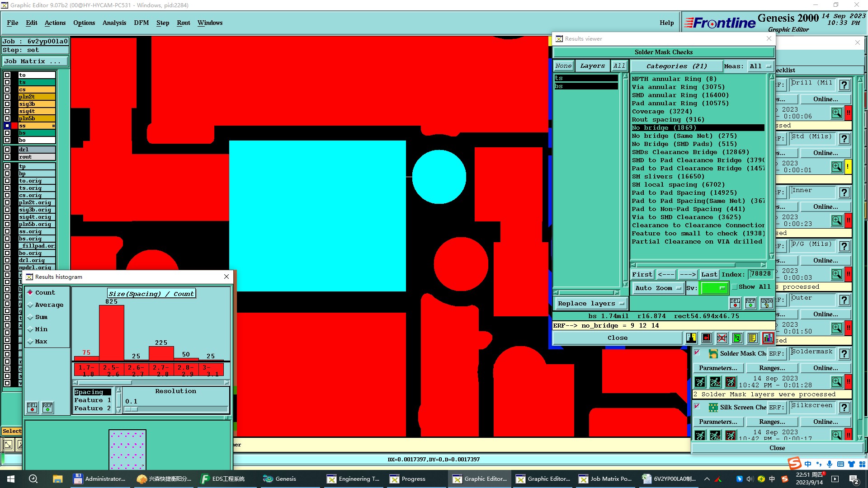The width and height of the screenshot is (868, 488).
Task: Click the yellow notes icon in Results viewer
Action: [x=752, y=338]
